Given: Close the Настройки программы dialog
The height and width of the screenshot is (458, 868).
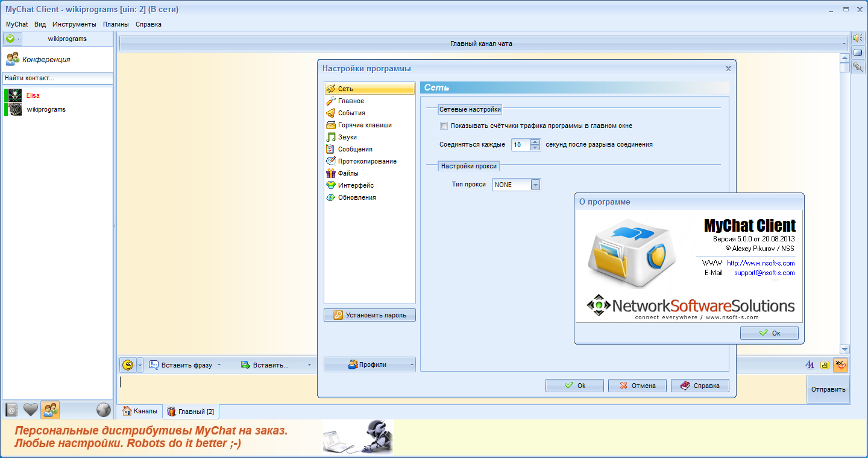Looking at the screenshot, I should tap(728, 69).
